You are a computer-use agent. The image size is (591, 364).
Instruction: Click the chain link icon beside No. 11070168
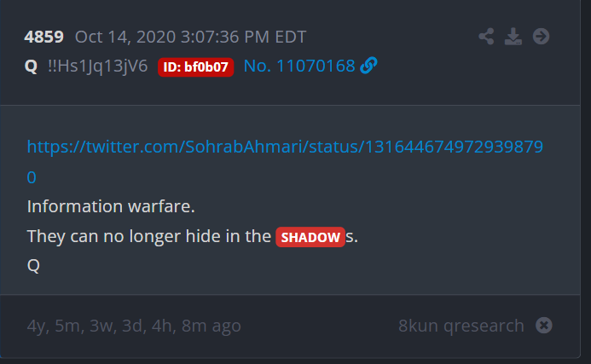368,66
